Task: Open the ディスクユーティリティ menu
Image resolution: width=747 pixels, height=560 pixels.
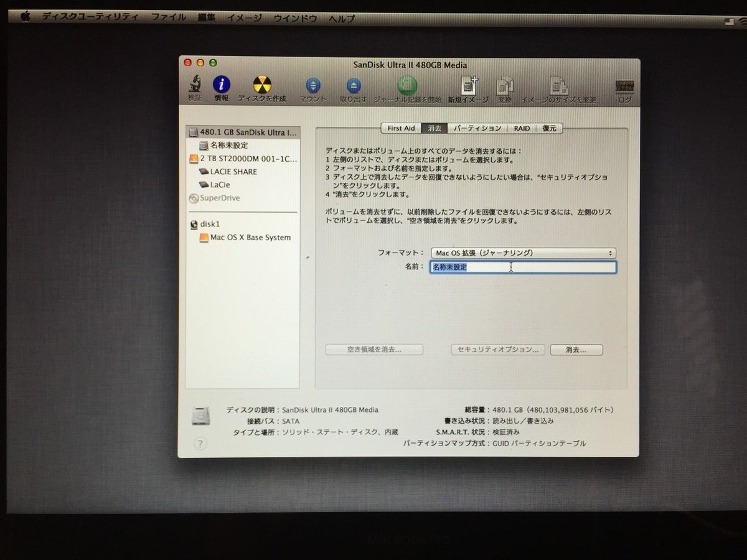Action: (x=90, y=17)
